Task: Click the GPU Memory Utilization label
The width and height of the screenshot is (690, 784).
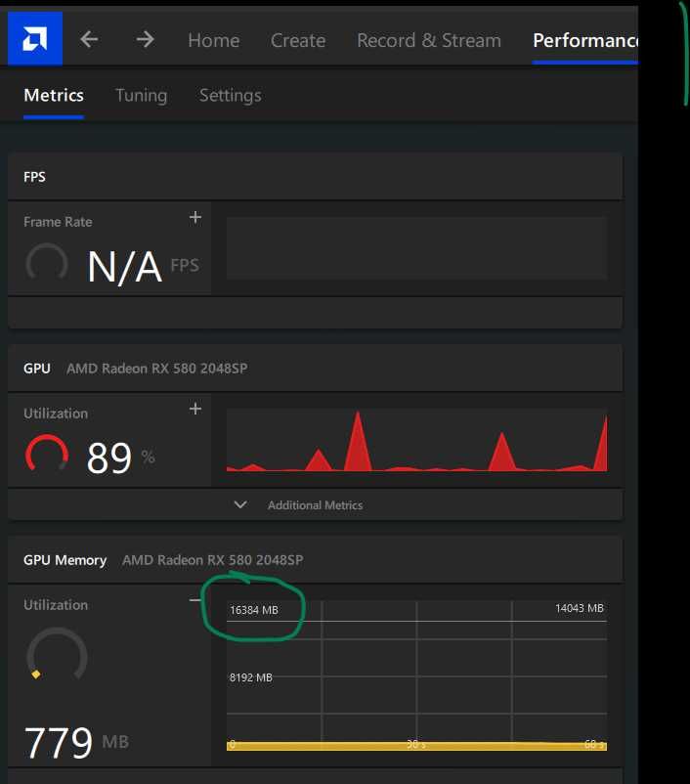Action: tap(56, 605)
